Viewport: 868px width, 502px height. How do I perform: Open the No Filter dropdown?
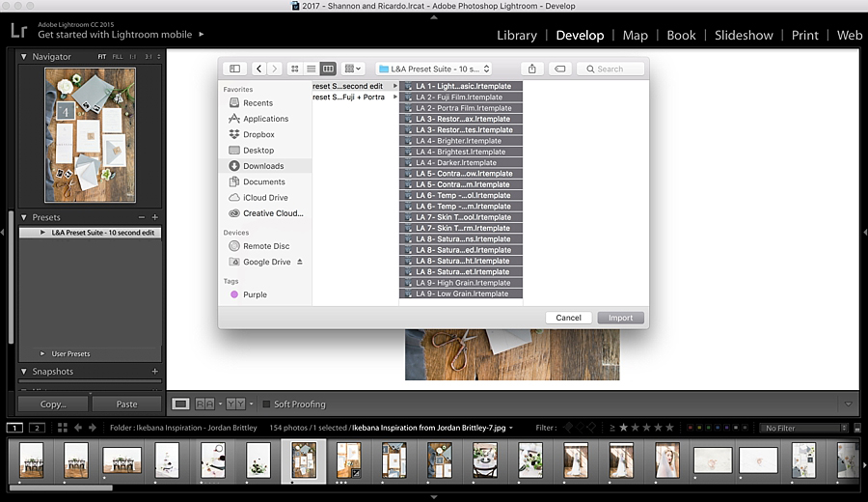pyautogui.click(x=803, y=428)
